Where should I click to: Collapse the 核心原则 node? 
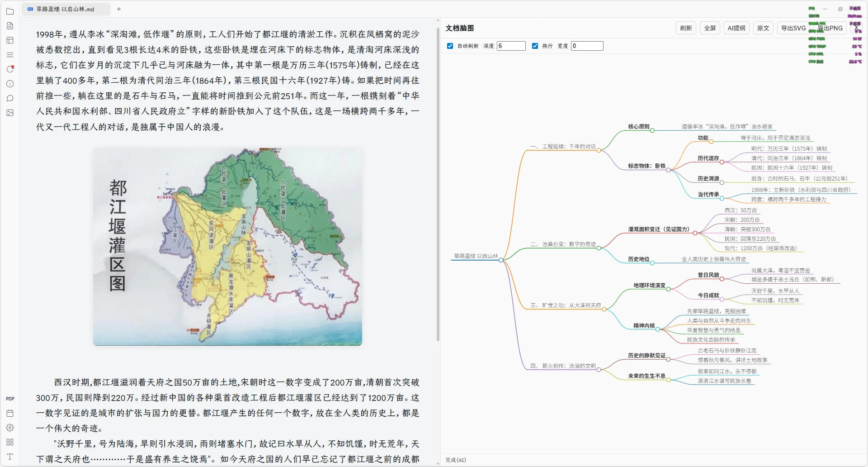point(652,130)
